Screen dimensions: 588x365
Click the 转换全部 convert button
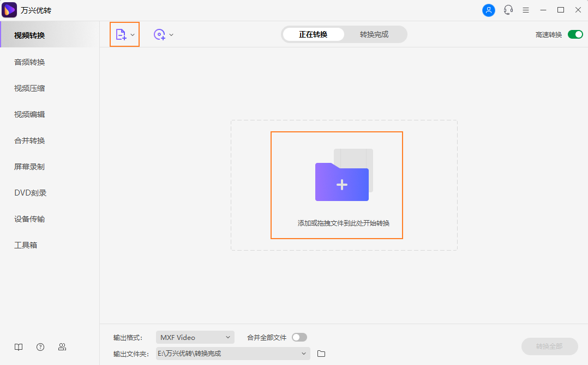pos(549,346)
